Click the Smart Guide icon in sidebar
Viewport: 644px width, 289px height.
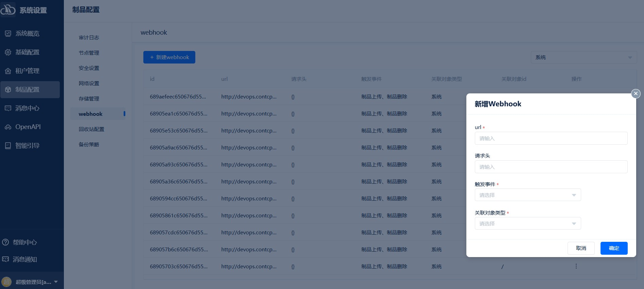point(8,146)
